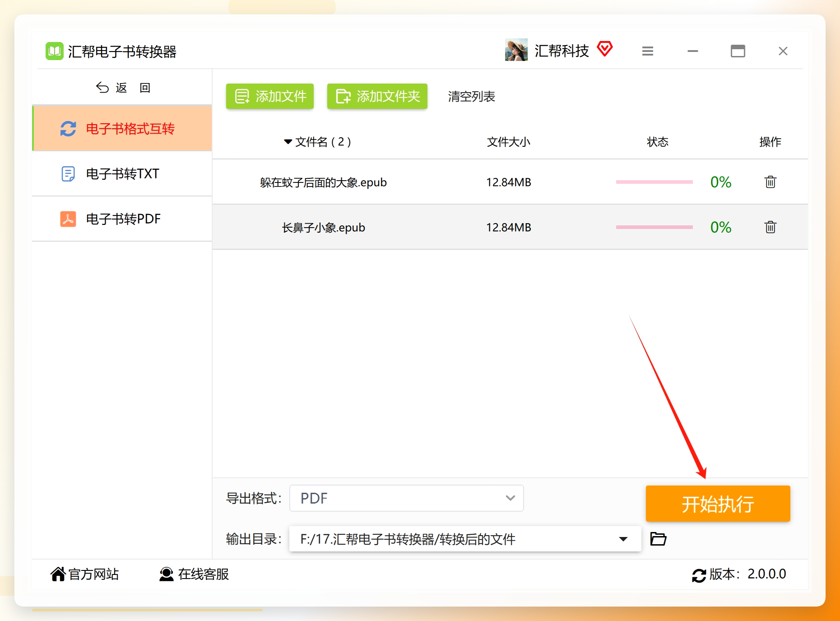Click progress bar of 长鼻子小象.epub

pos(654,227)
